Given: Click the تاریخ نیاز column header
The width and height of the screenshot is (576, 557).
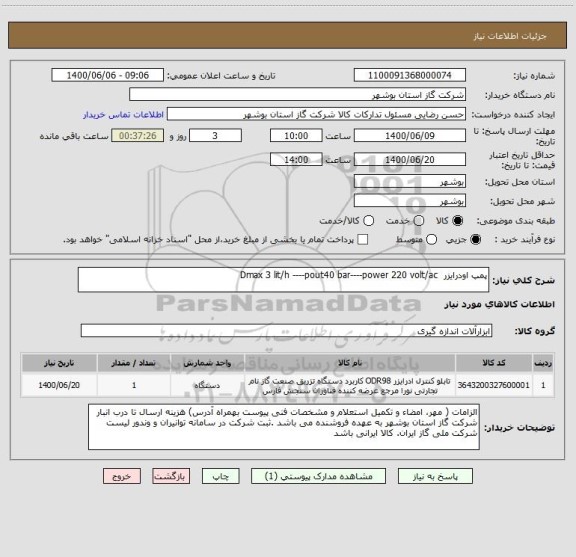Looking at the screenshot, I should click(x=59, y=363).
